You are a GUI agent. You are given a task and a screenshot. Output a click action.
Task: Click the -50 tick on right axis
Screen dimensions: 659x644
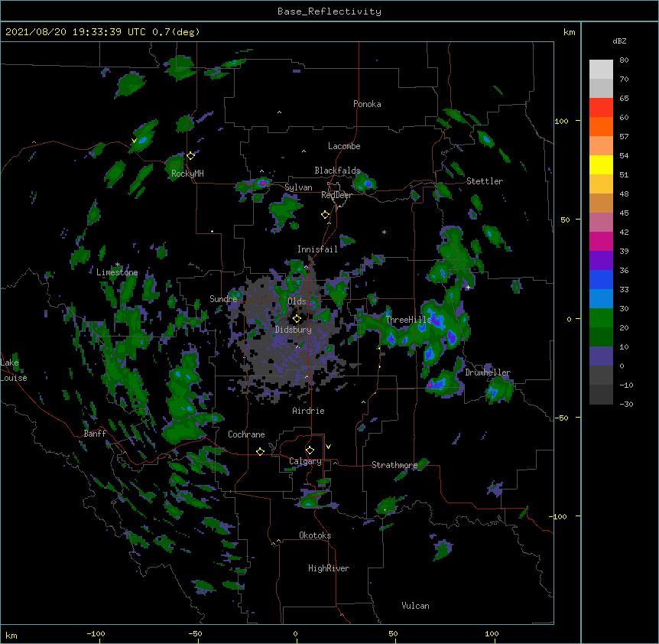[x=561, y=418]
